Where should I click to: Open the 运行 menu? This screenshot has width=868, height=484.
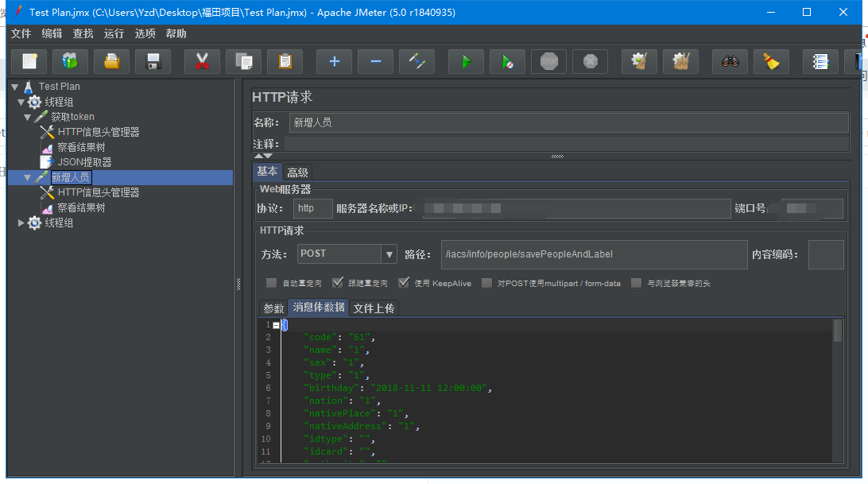tap(114, 34)
